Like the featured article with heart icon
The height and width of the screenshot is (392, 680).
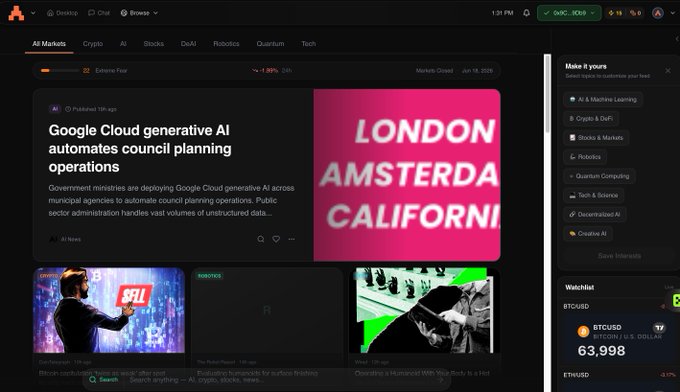[x=276, y=239]
